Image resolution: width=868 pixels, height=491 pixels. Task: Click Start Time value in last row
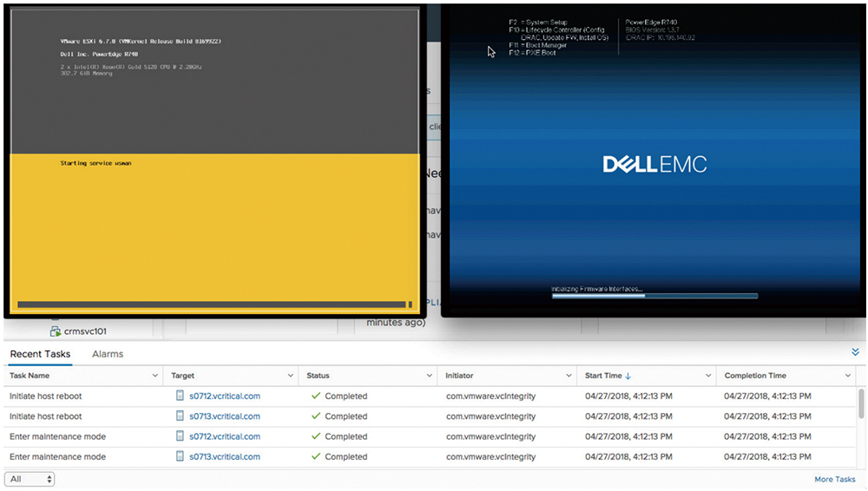pyautogui.click(x=628, y=456)
